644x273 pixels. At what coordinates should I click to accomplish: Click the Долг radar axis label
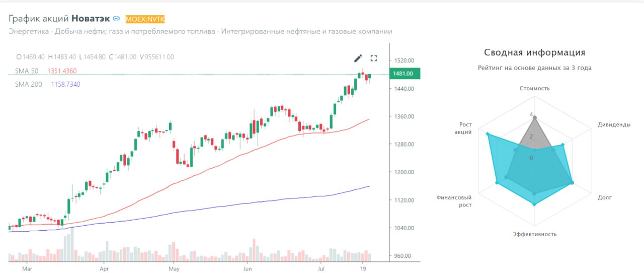605,197
